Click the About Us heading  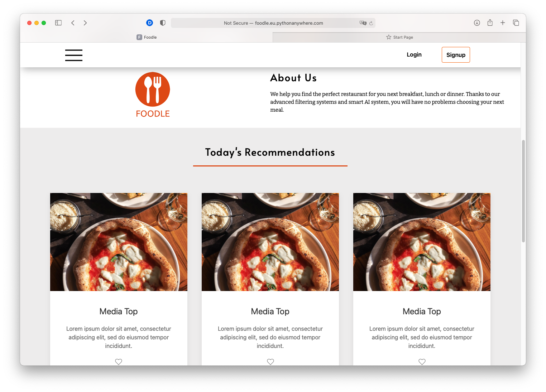coord(293,78)
